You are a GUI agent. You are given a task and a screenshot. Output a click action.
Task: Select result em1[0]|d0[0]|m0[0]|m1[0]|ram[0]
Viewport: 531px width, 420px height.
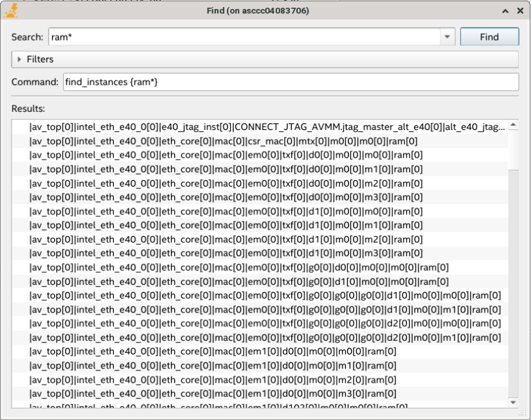click(x=260, y=366)
